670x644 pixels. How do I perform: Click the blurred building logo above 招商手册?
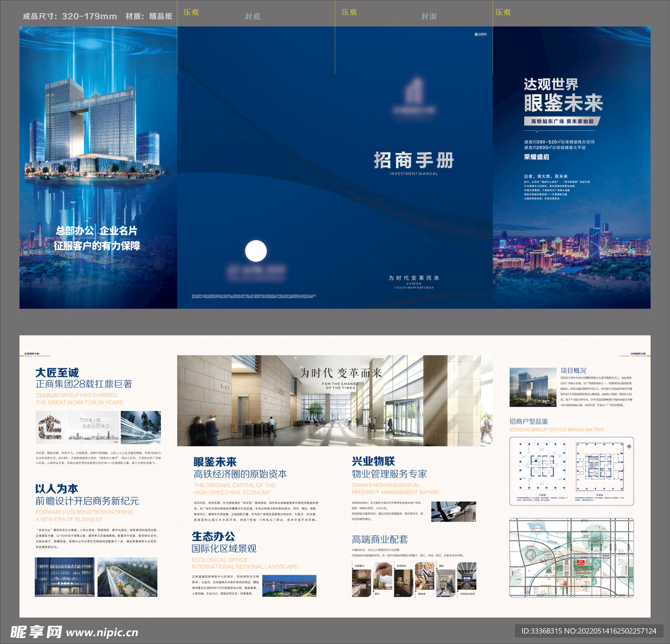[414, 97]
